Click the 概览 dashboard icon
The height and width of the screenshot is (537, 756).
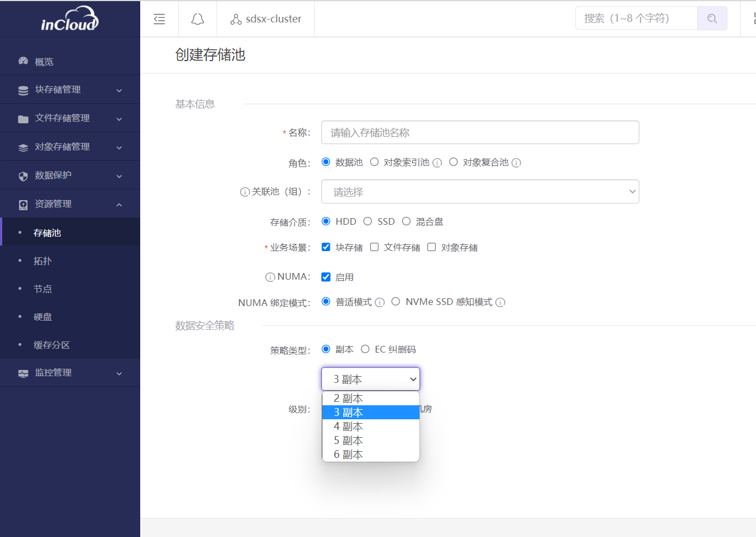(x=23, y=61)
